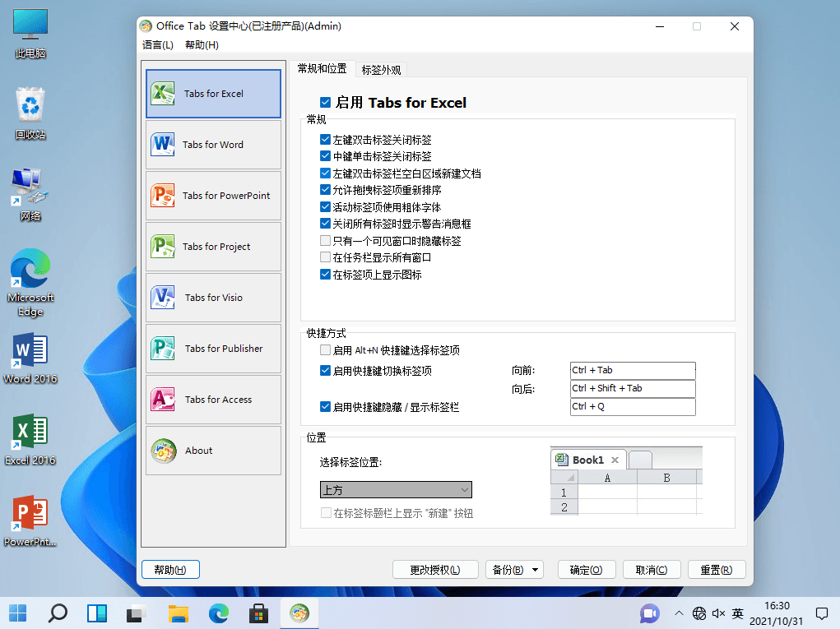Expand 选择标签位置 dropdown showing 上方

[396, 490]
